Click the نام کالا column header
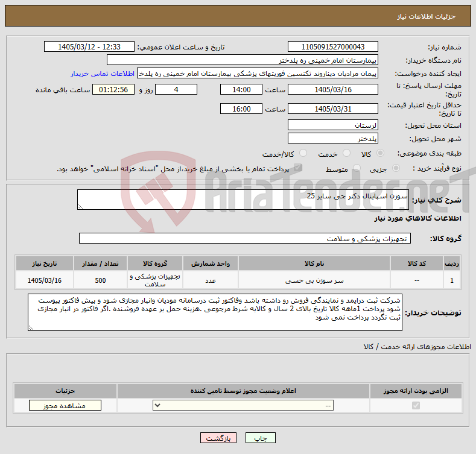This screenshot has height=454, width=476. point(314,263)
